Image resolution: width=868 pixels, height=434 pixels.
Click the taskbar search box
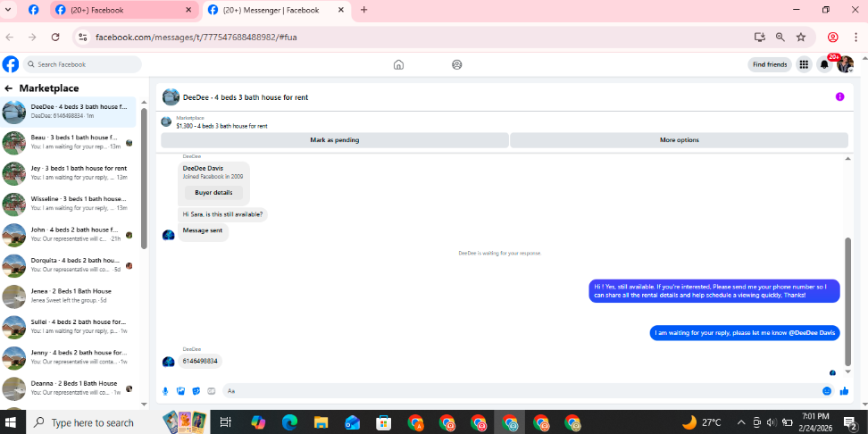pos(93,423)
